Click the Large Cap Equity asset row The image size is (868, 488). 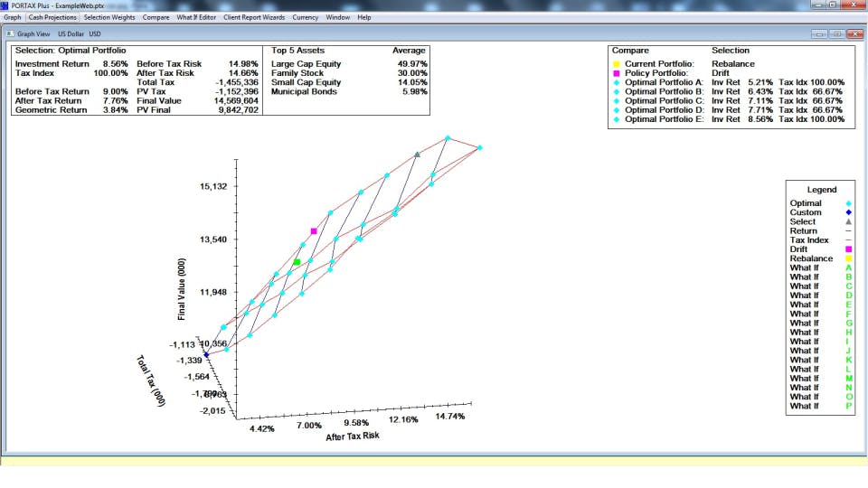(x=349, y=64)
